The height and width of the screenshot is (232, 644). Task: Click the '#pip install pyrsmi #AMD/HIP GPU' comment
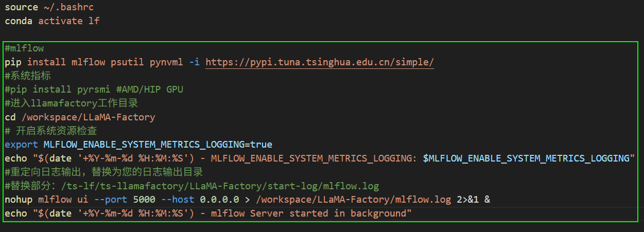pos(94,90)
